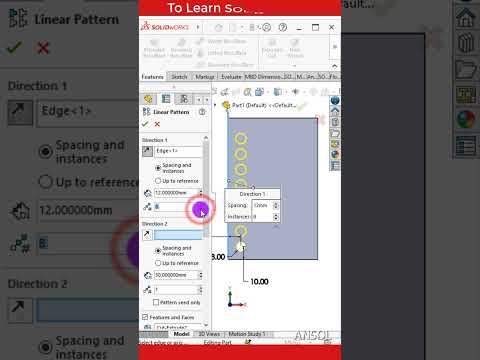480x360 pixels.
Task: Click Spacing stepper in Direction 1 callout
Action: pos(276,205)
